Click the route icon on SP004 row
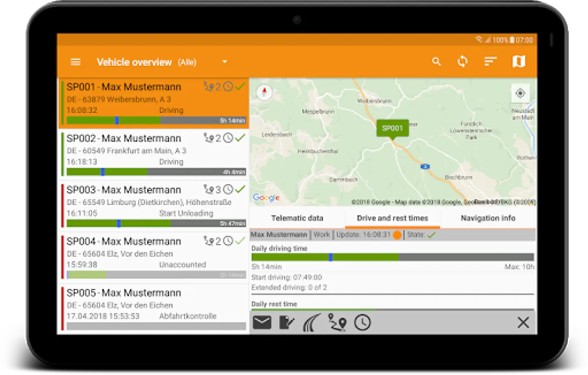Viewport: 588px width, 375px height. pyautogui.click(x=208, y=241)
